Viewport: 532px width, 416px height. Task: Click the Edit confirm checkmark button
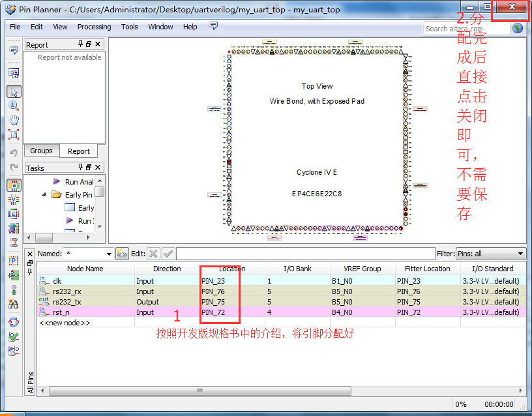click(168, 254)
